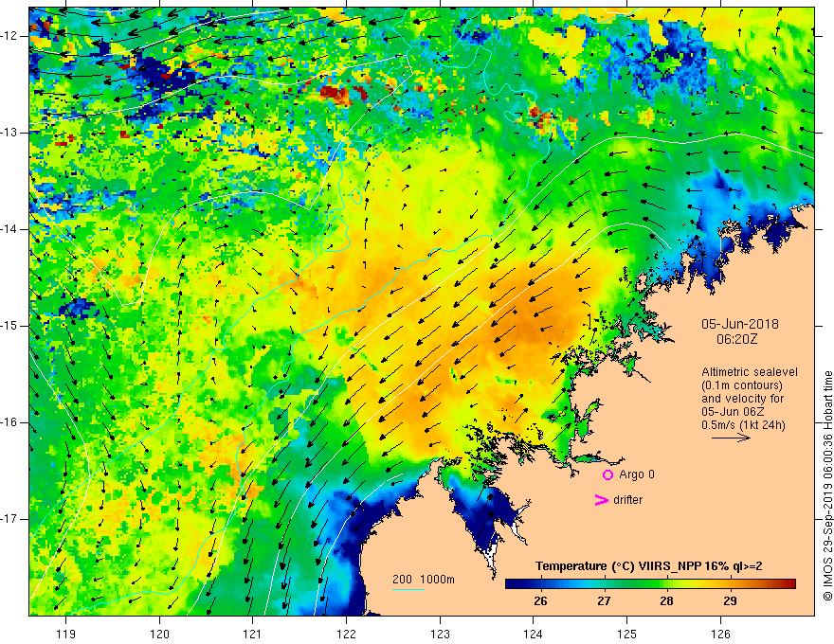The image size is (834, 644).
Task: Click the 119 longitude axis label
Action: tap(66, 634)
